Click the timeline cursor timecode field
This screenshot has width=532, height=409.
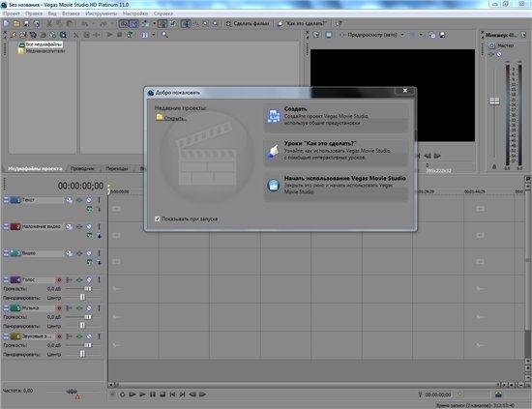tap(437, 394)
